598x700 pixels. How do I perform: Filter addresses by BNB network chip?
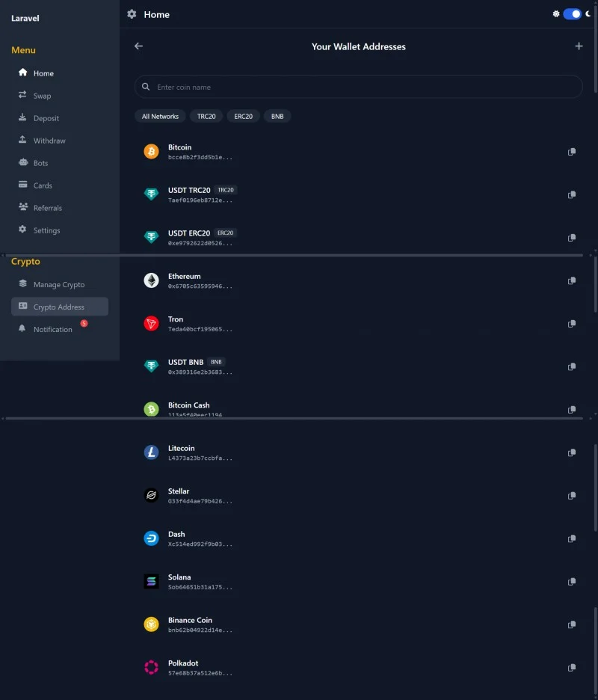point(277,116)
